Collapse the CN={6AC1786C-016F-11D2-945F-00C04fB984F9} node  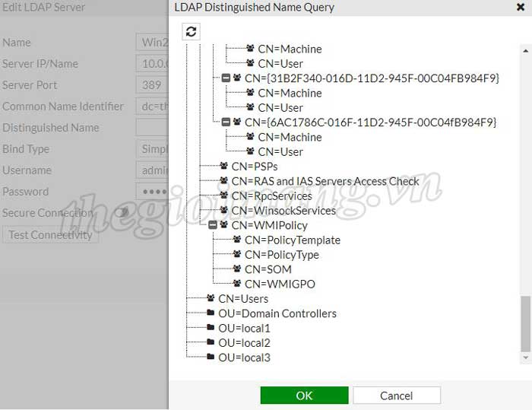point(226,122)
